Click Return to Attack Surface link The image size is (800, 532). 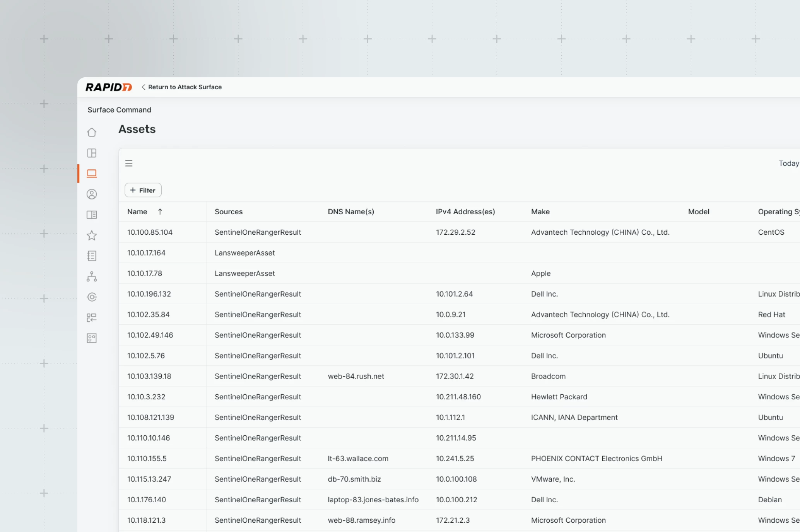181,87
